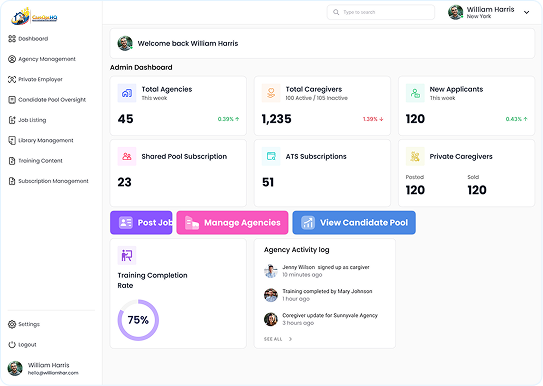Screen dimensions: 543x386
Task: Expand SEE ALL arrow in activity log
Action: [x=290, y=339]
